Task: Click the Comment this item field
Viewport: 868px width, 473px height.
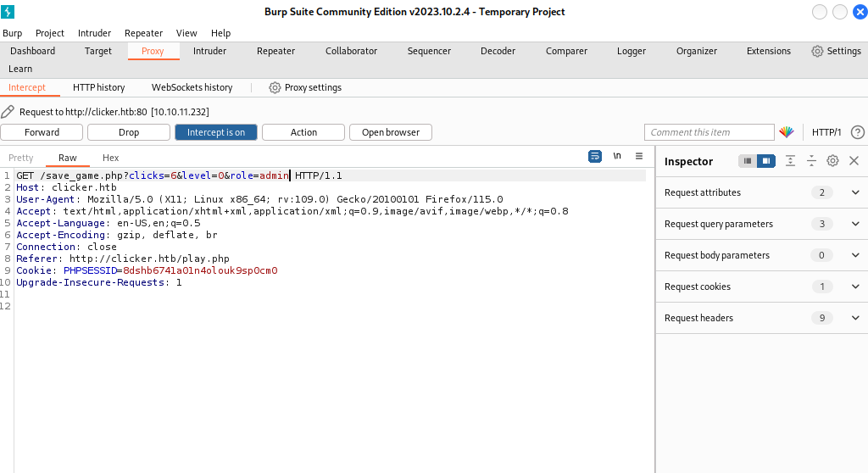Action: tap(709, 132)
